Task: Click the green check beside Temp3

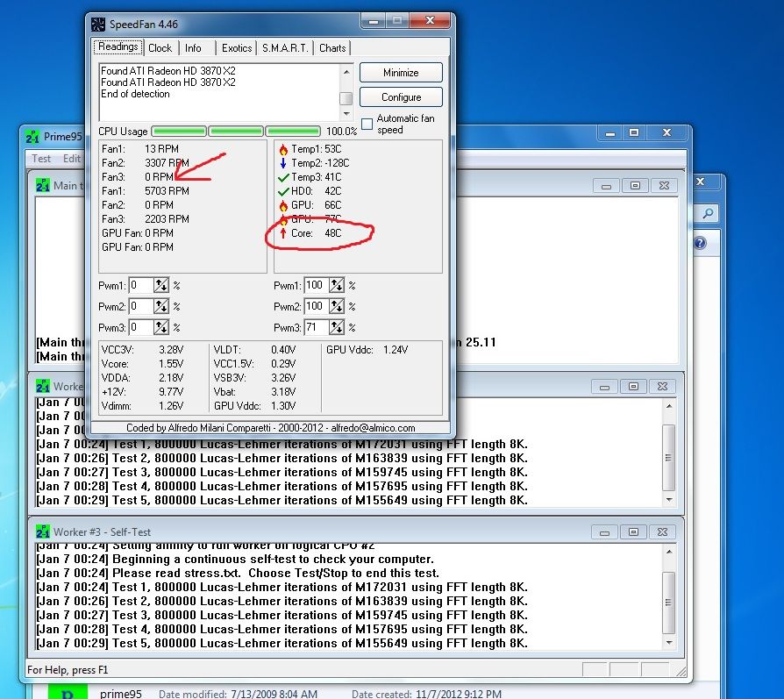Action: pyautogui.click(x=283, y=177)
